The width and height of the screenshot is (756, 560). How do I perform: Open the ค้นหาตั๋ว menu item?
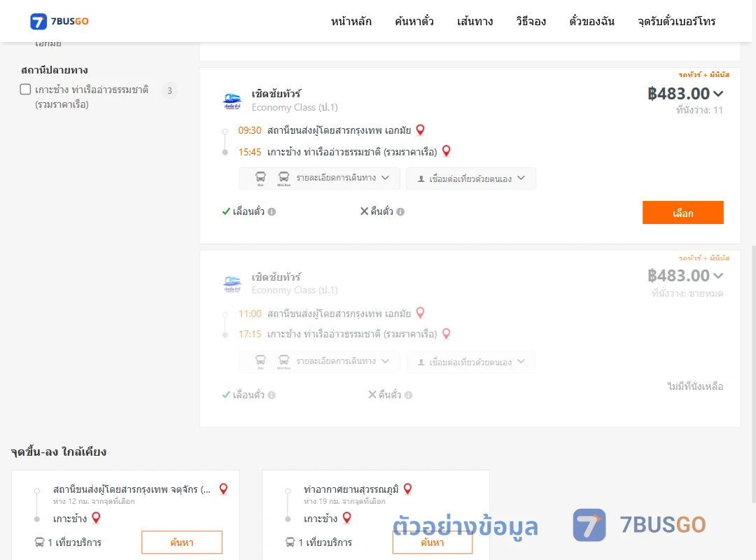tap(414, 21)
